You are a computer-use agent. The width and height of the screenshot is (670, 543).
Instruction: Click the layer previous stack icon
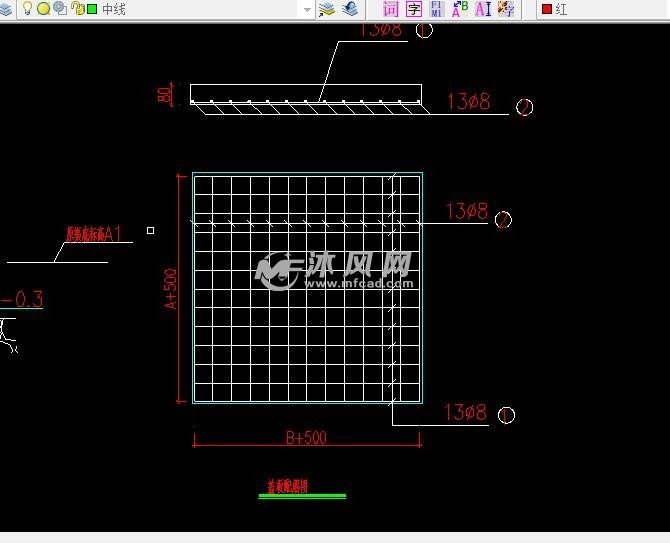point(349,9)
